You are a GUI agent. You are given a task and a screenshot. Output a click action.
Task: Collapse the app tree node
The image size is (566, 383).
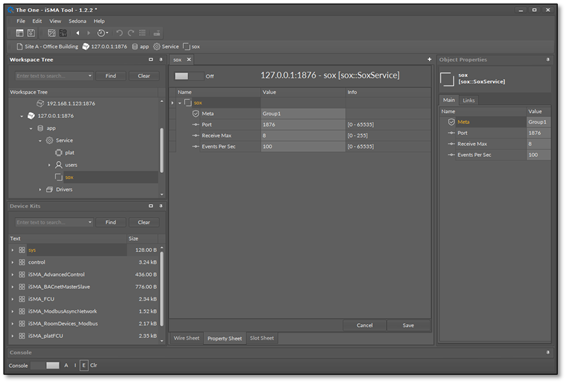tap(31, 129)
